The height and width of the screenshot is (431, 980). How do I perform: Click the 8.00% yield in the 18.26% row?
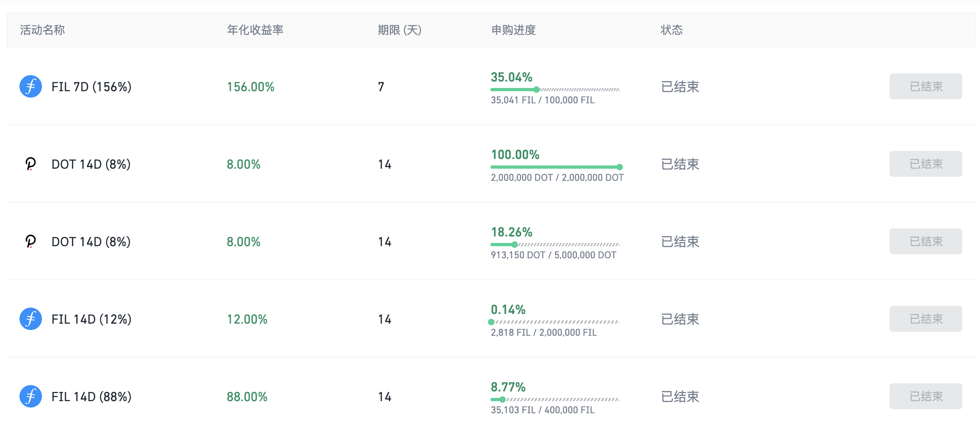[244, 242]
